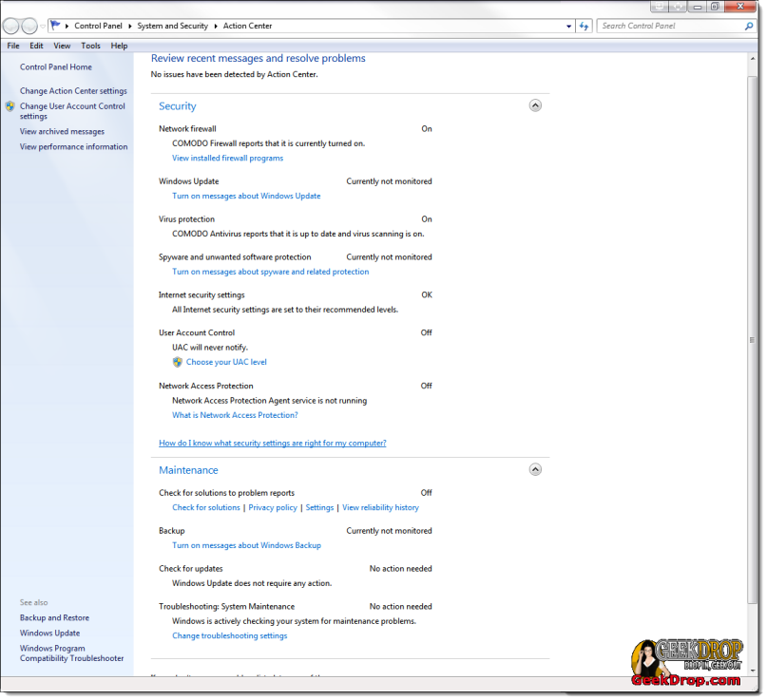This screenshot has width=767, height=700.
Task: Open the address bar history dropdown arrow
Action: 568,26
